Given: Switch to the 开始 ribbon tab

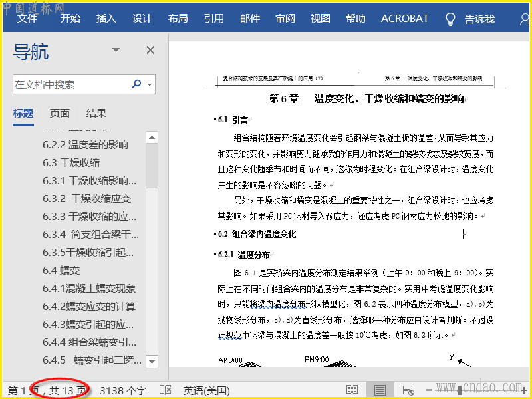Looking at the screenshot, I should pos(70,19).
